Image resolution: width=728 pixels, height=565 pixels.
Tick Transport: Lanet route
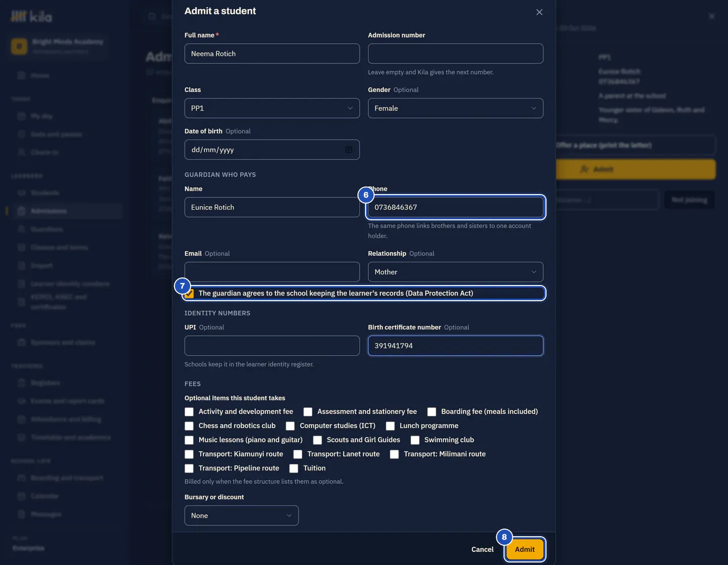coord(298,454)
